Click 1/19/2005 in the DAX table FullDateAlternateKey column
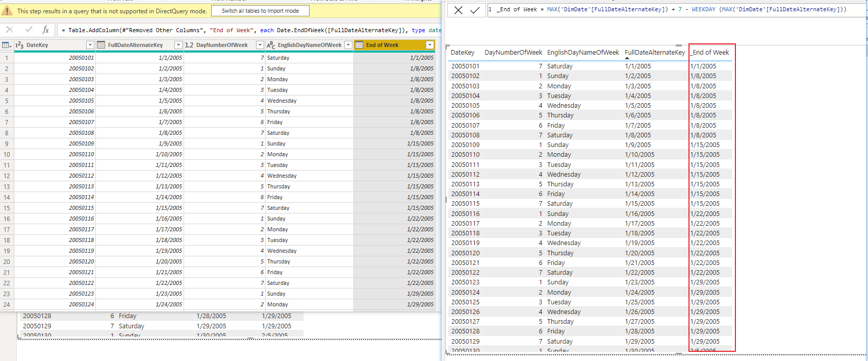868x361 pixels. coord(640,243)
